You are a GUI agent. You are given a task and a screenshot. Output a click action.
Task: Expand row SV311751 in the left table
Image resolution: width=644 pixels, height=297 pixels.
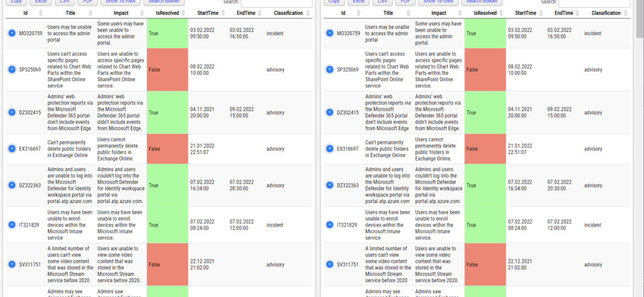tap(12, 265)
